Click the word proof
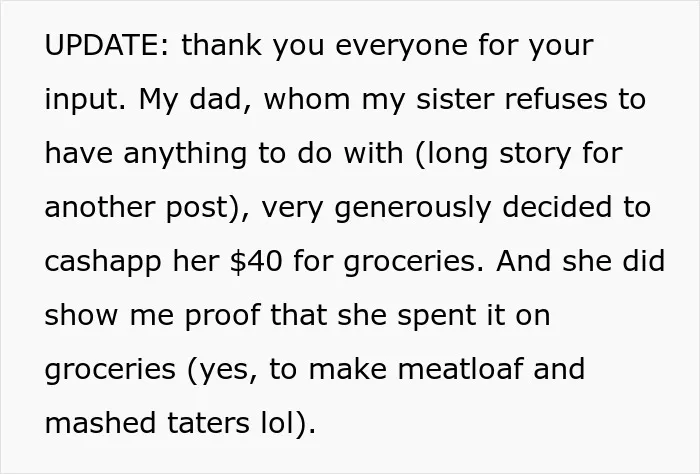Screen dimensions: 700x474 (x=222, y=317)
